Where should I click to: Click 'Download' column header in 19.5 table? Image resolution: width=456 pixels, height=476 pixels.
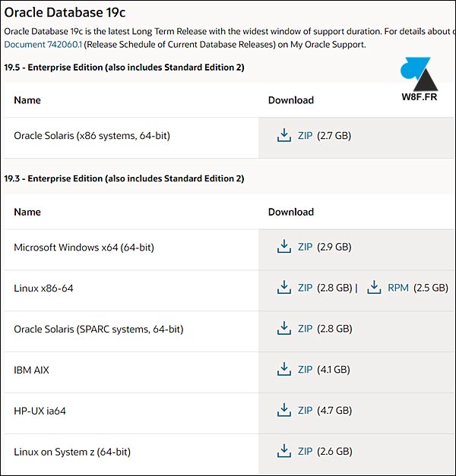pos(291,100)
